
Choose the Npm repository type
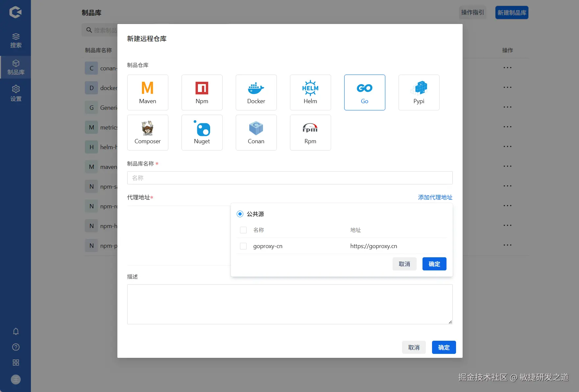(x=202, y=92)
